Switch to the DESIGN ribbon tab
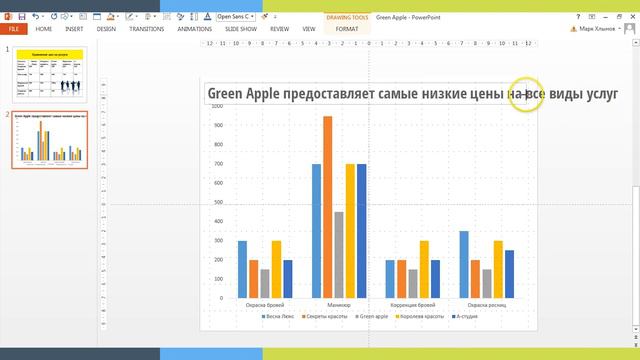640x360 pixels. 106,29
